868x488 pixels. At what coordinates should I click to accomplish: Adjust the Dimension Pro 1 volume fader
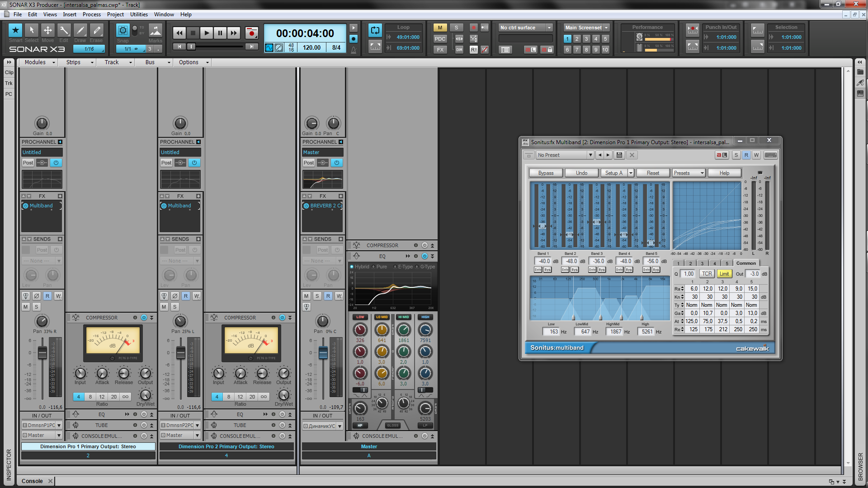tap(42, 353)
